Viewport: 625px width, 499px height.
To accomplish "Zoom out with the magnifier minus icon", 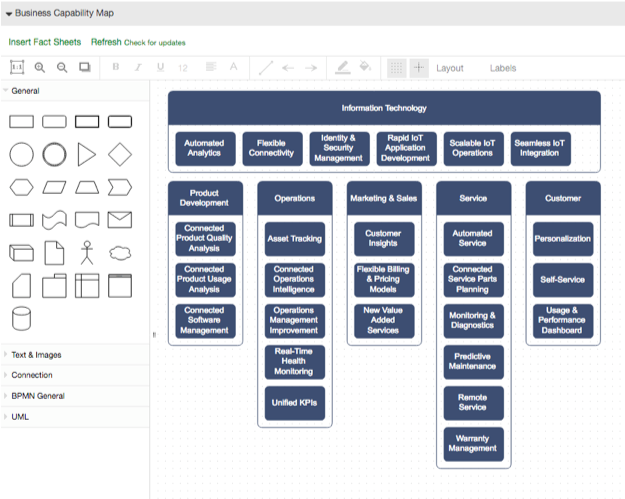I will pos(62,67).
